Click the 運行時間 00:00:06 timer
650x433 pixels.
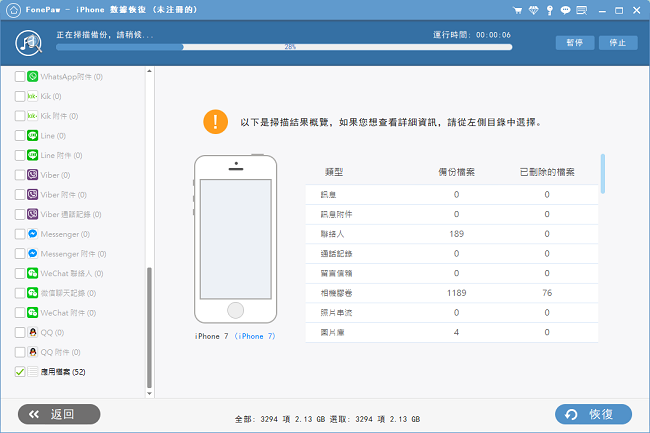coord(472,35)
